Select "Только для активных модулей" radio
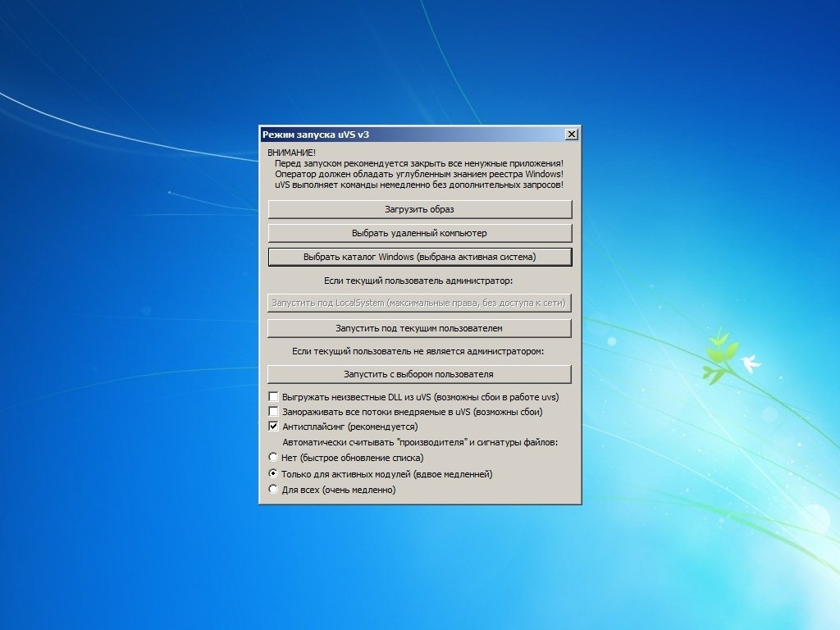 click(x=273, y=473)
